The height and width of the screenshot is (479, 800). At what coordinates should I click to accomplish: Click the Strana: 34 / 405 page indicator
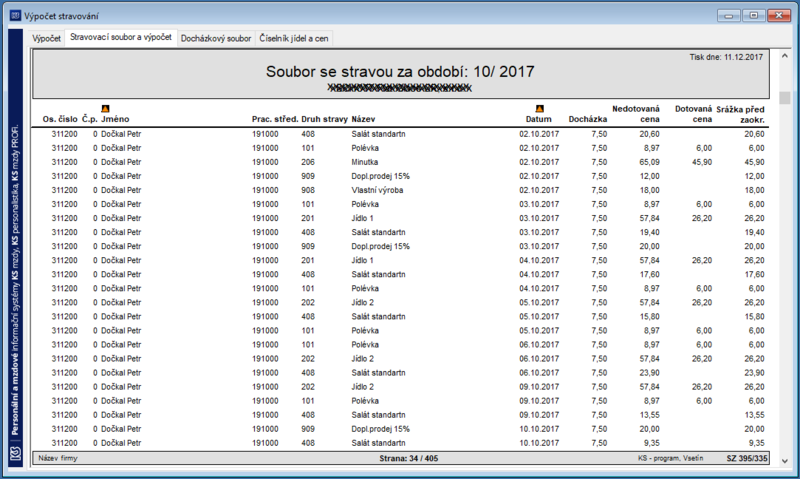tap(409, 458)
